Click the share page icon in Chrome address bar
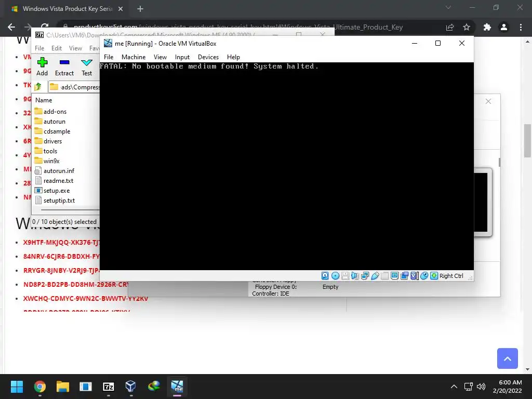 450,27
